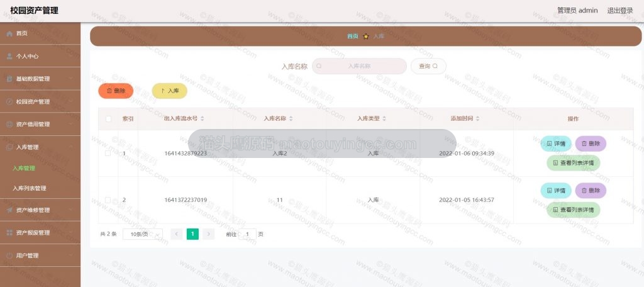Click 退出登录 to log out

pyautogui.click(x=620, y=11)
